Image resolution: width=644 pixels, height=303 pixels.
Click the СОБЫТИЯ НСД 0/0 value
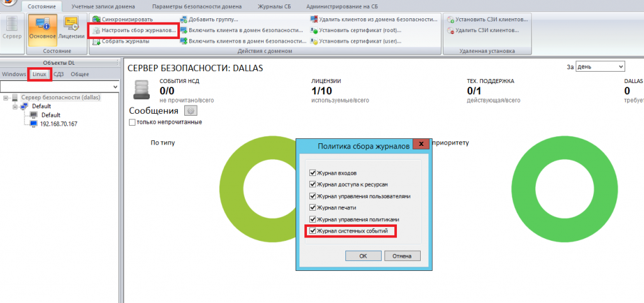pos(167,91)
